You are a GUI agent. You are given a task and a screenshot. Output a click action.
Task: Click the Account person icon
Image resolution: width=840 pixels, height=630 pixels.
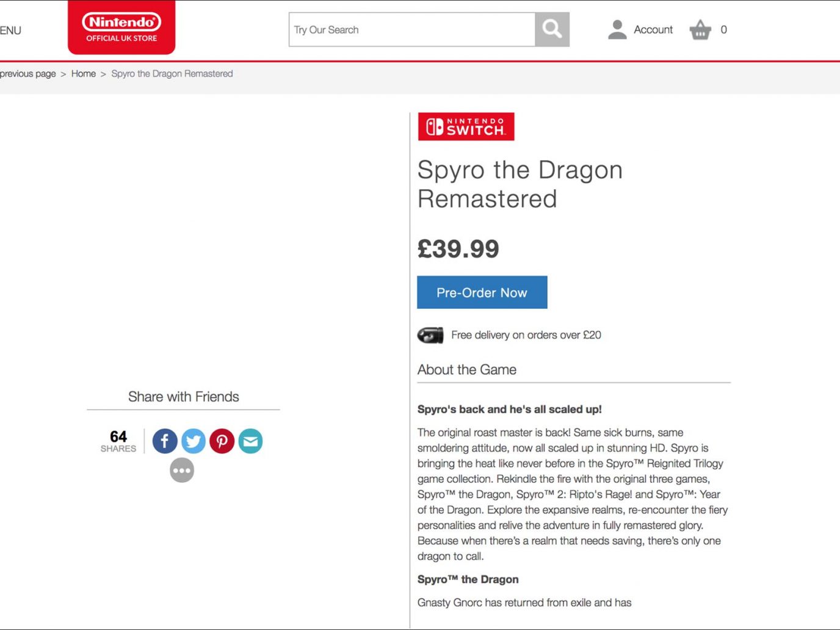[617, 29]
